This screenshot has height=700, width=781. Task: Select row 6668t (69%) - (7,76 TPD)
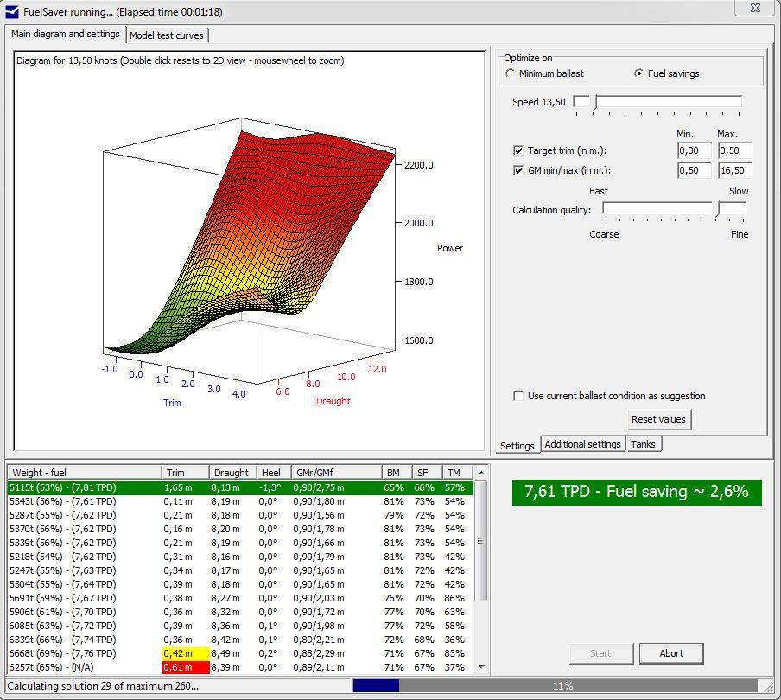click(x=240, y=653)
